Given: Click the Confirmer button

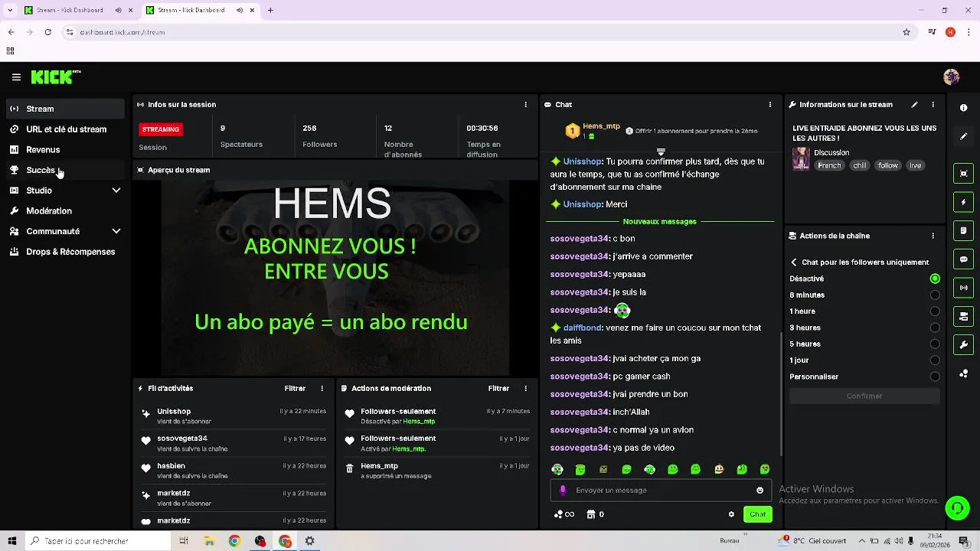Looking at the screenshot, I should coord(864,396).
